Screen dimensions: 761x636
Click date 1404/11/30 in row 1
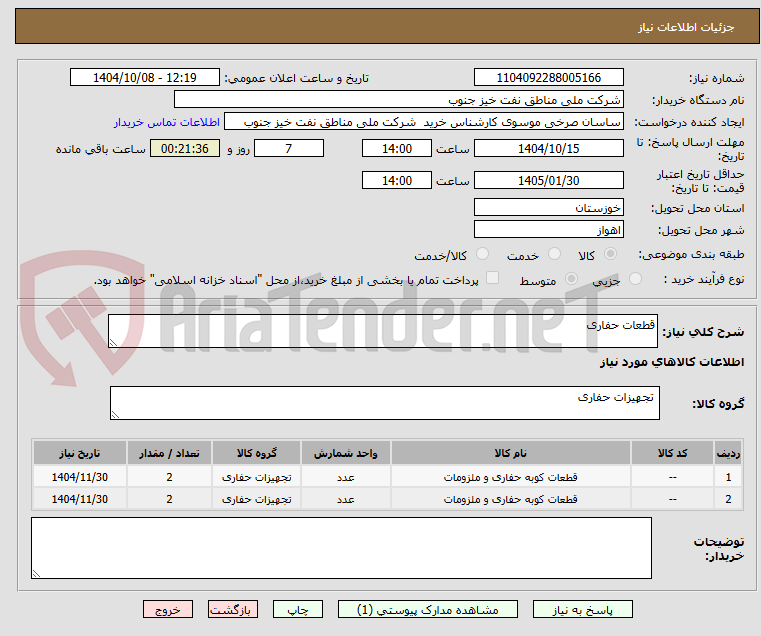[80, 477]
